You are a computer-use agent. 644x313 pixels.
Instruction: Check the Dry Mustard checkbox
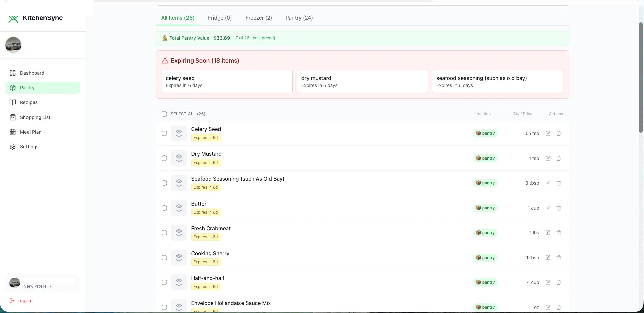(x=164, y=158)
